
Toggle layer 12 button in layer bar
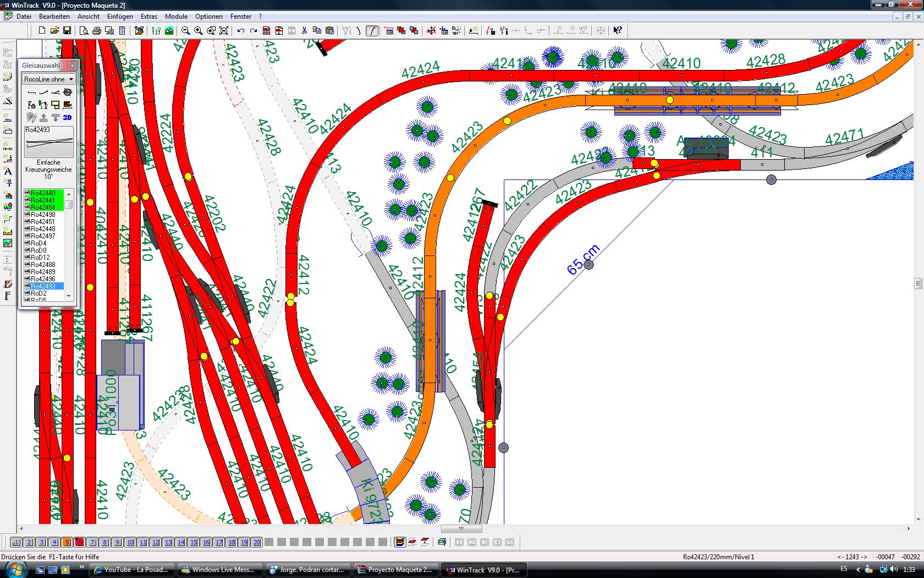pos(156,542)
